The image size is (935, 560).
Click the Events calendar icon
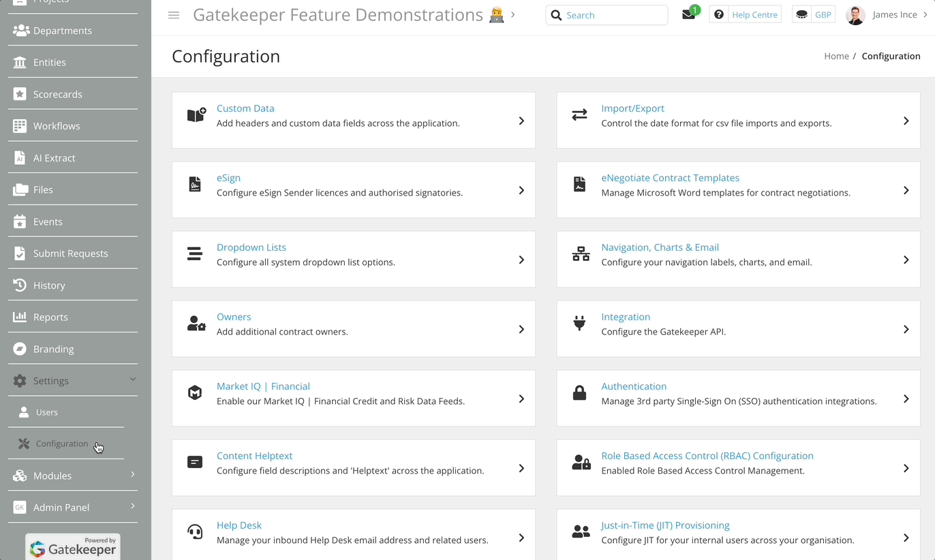[x=20, y=221]
